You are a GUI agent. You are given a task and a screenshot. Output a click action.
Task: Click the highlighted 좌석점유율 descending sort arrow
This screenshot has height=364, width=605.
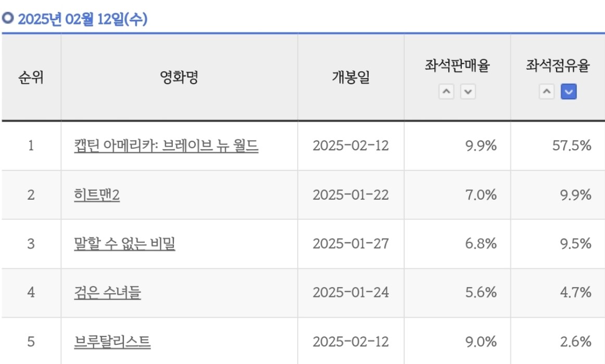(x=569, y=93)
